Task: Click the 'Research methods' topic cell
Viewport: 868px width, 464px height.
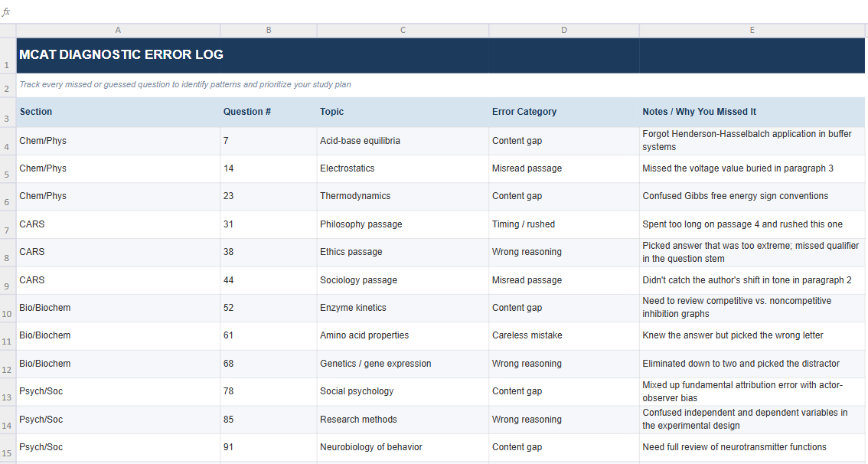Action: tap(403, 420)
